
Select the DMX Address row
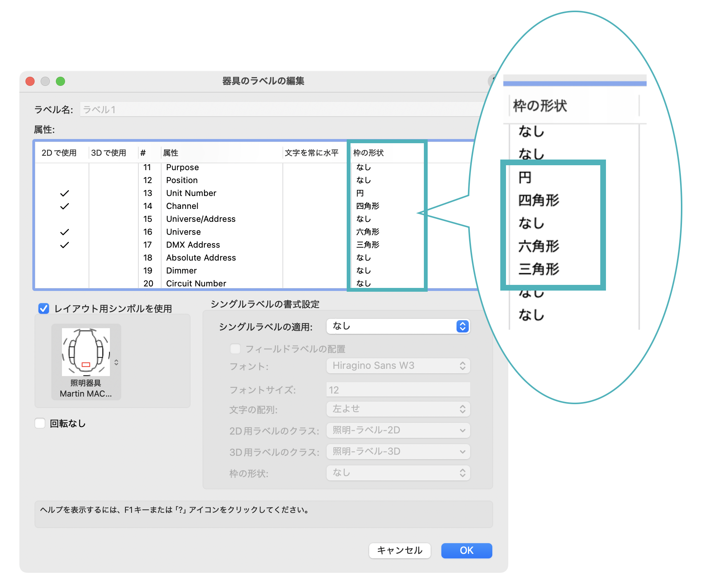[x=193, y=245]
